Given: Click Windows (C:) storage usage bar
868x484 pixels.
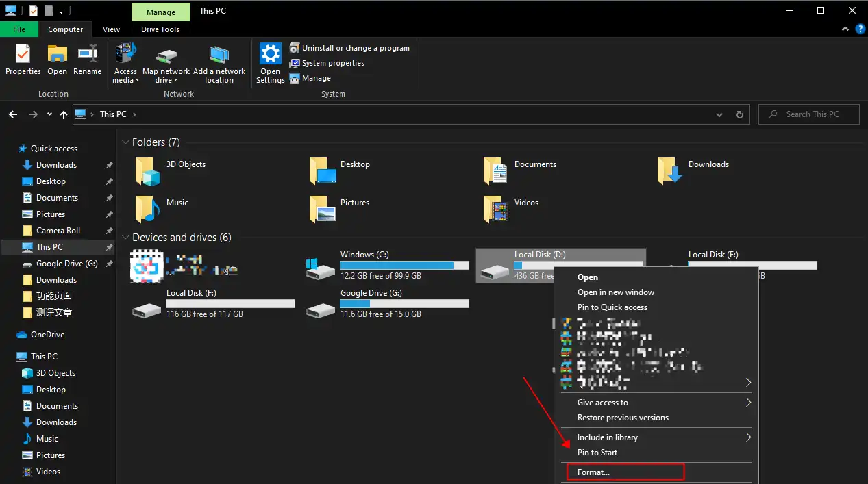Looking at the screenshot, I should (x=404, y=265).
